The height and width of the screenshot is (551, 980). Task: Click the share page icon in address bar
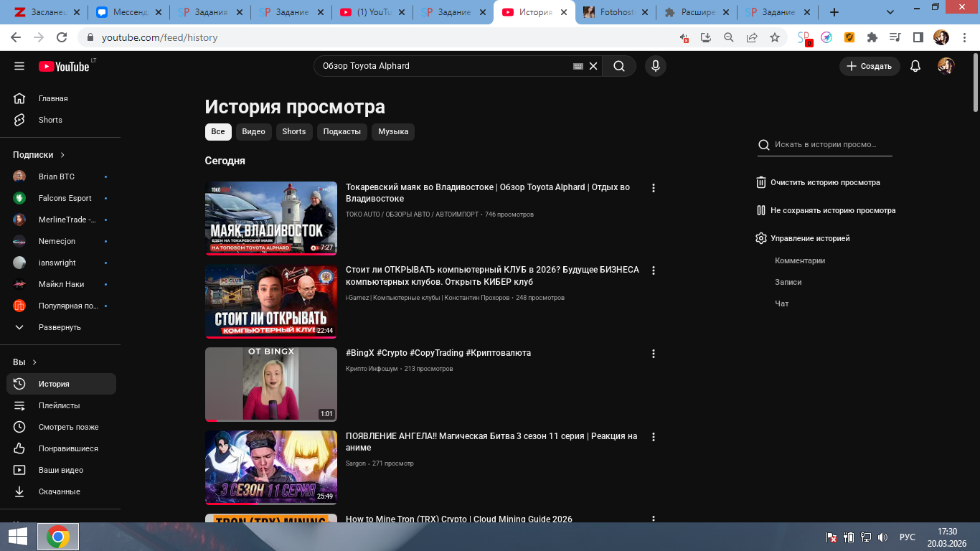tap(752, 37)
